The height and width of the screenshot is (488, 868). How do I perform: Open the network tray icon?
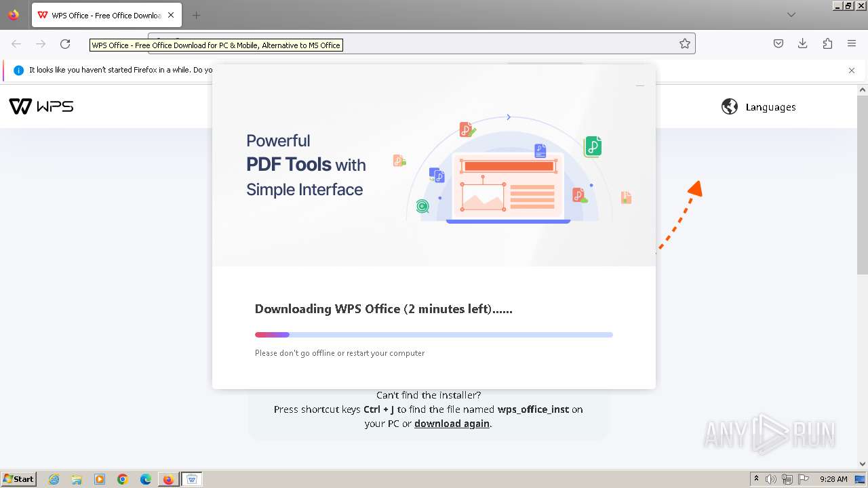(787, 479)
